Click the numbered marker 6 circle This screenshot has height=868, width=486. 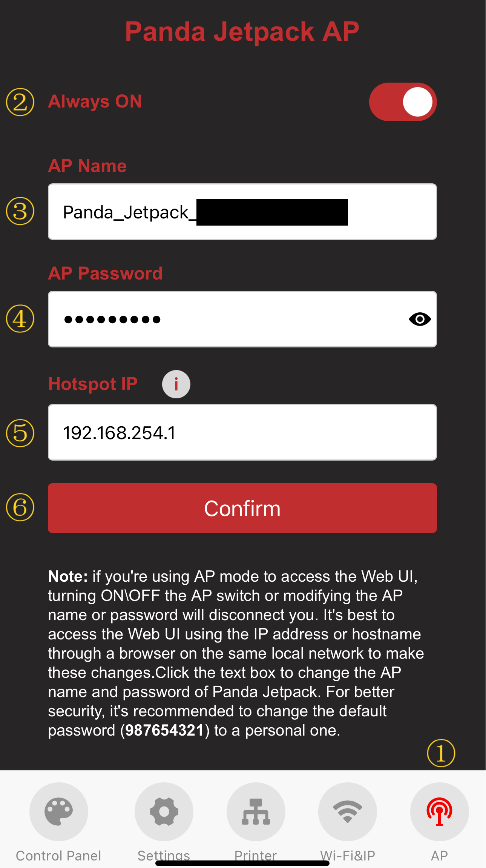pyautogui.click(x=20, y=507)
